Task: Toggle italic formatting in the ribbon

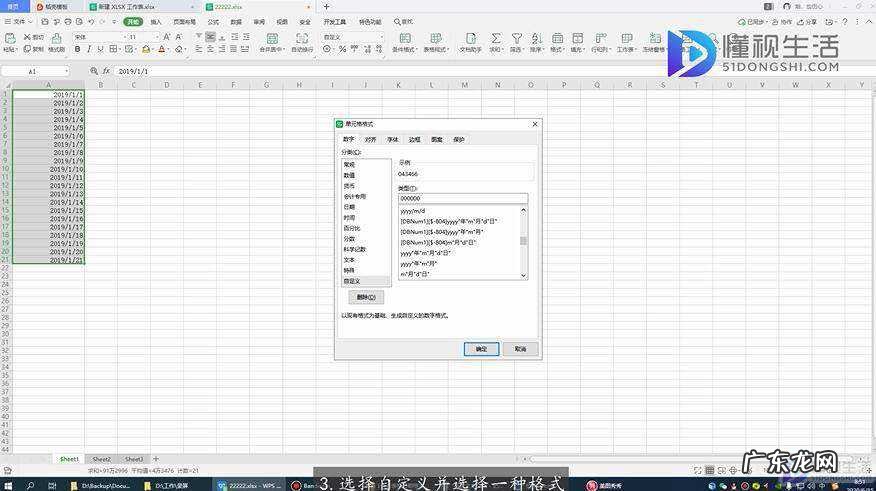Action: 88,49
